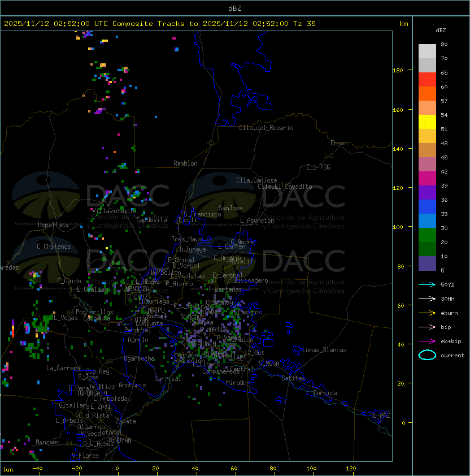The image size is (470, 476).
Task: Click the 'Carrizal' map label
Action: pyautogui.click(x=168, y=379)
